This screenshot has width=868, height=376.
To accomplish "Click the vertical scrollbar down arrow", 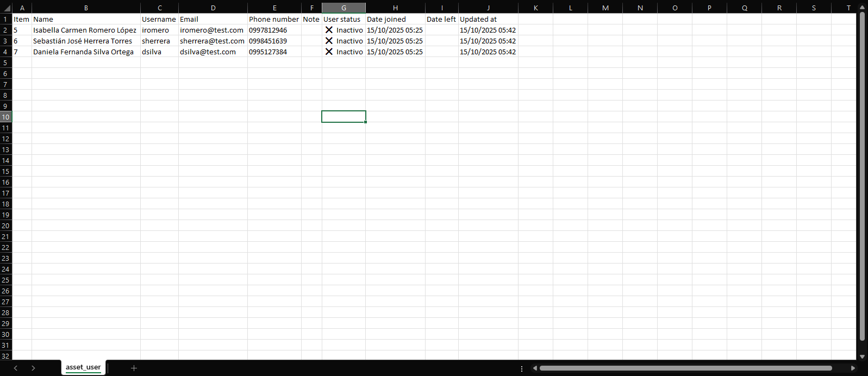I will pos(862,356).
